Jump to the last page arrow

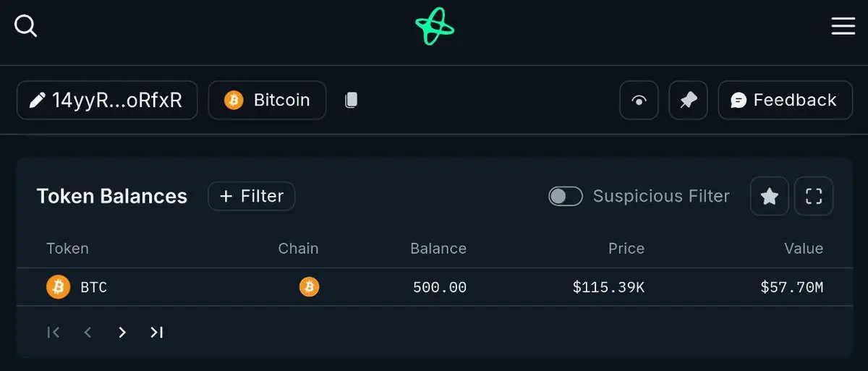[x=156, y=332]
